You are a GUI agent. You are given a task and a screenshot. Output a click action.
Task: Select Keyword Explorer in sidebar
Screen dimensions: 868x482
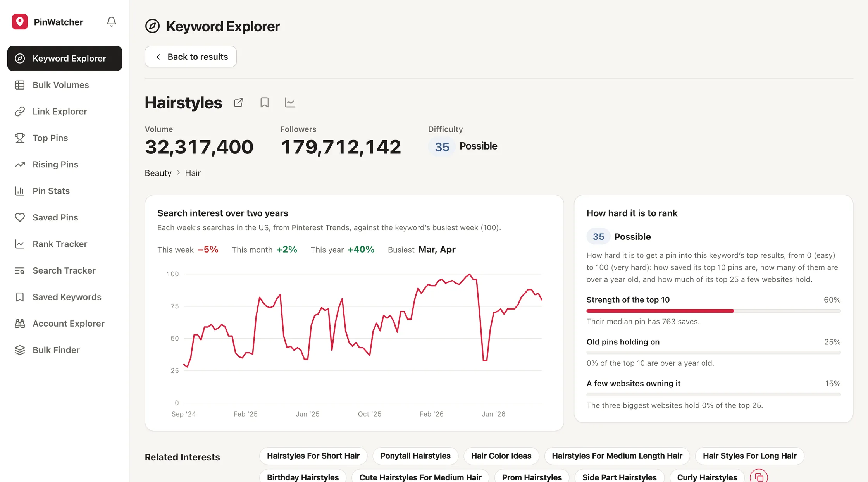[x=65, y=59]
